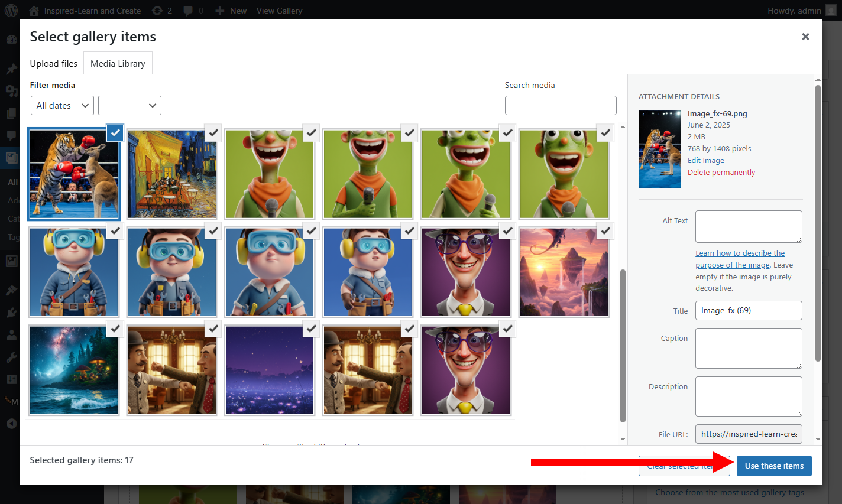This screenshot has height=504, width=842.
Task: Open Posts pin icon in the admin sidebar
Action: (x=11, y=69)
